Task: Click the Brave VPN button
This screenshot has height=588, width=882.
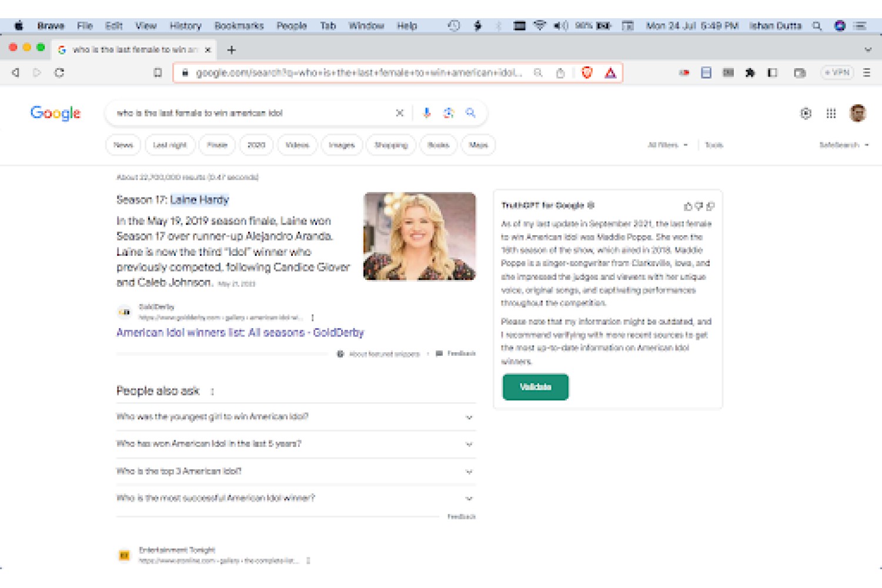Action: pyautogui.click(x=837, y=73)
